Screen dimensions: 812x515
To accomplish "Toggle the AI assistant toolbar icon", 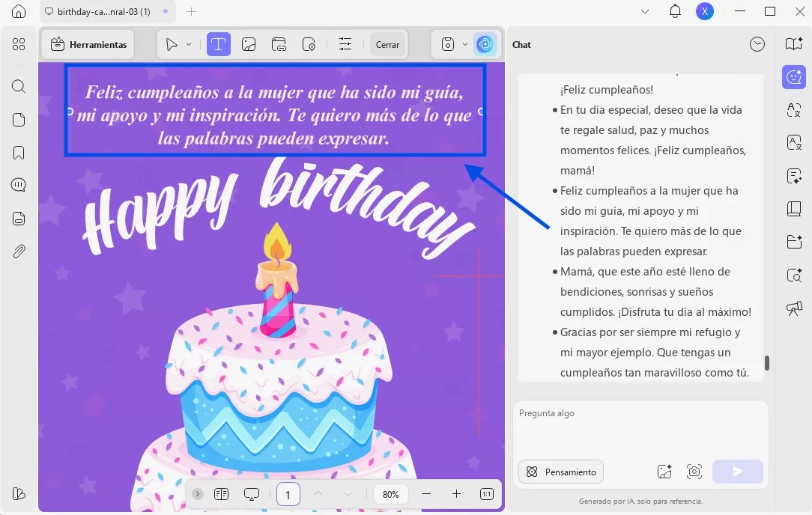I will 485,44.
